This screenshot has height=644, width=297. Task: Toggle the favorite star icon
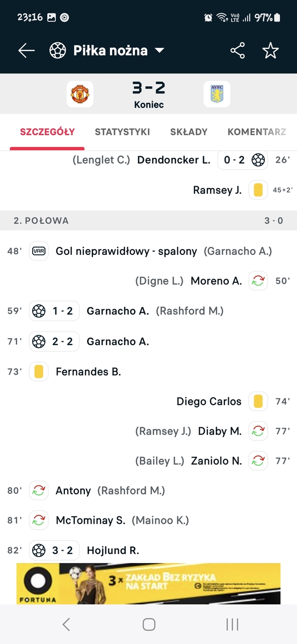270,50
